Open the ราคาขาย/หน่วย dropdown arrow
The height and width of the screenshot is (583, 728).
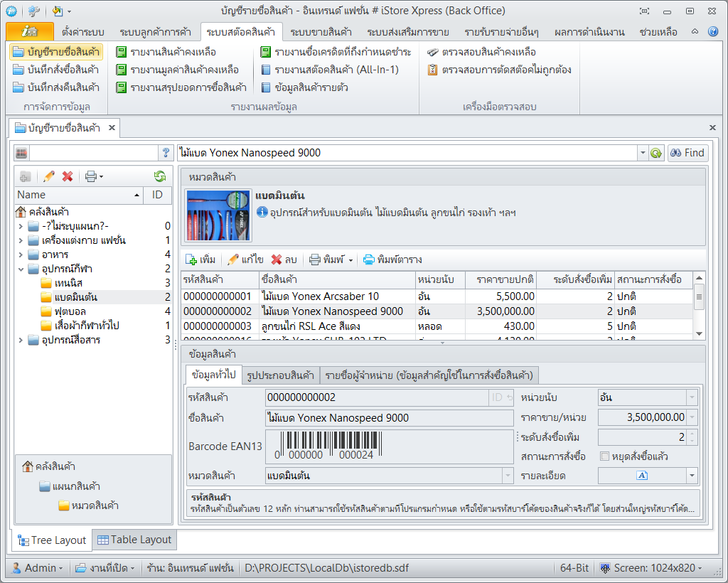(692, 417)
